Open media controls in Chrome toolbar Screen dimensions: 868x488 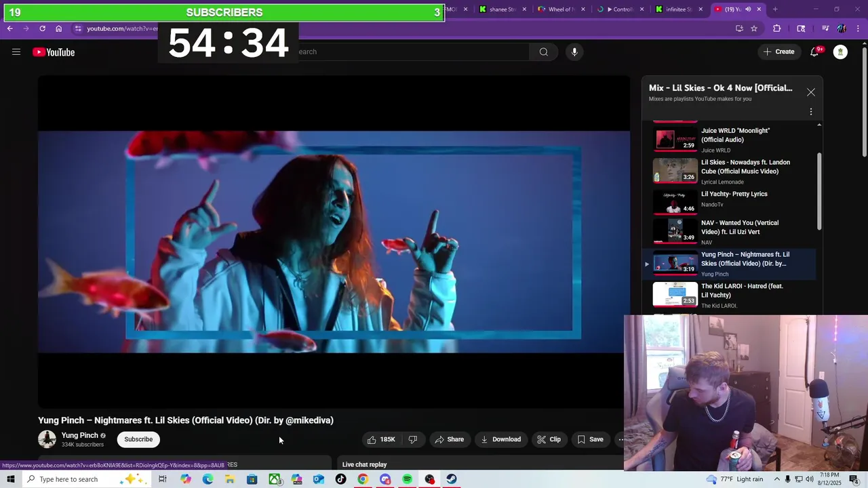825,28
